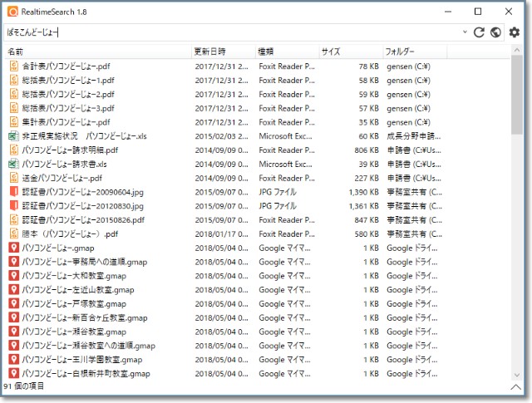532x403 pixels.
Task: Open settings with the gear icon
Action: click(514, 32)
